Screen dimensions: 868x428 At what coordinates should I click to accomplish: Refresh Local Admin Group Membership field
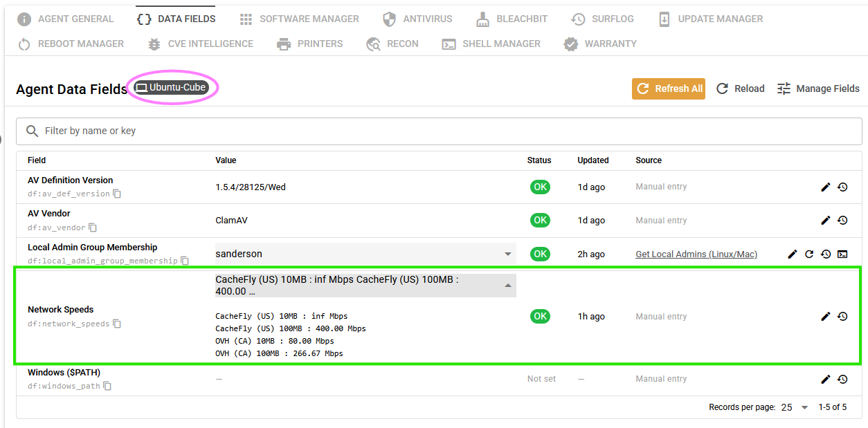coord(809,254)
